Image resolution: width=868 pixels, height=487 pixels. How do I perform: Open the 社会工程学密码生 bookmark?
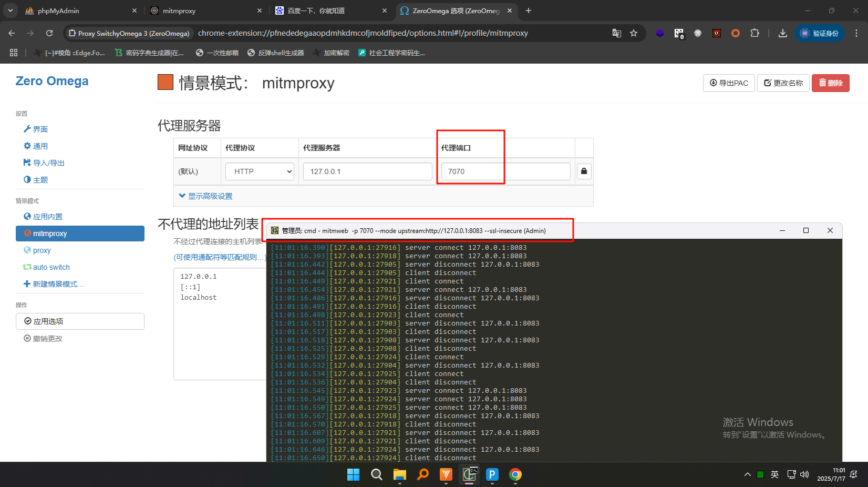point(392,53)
